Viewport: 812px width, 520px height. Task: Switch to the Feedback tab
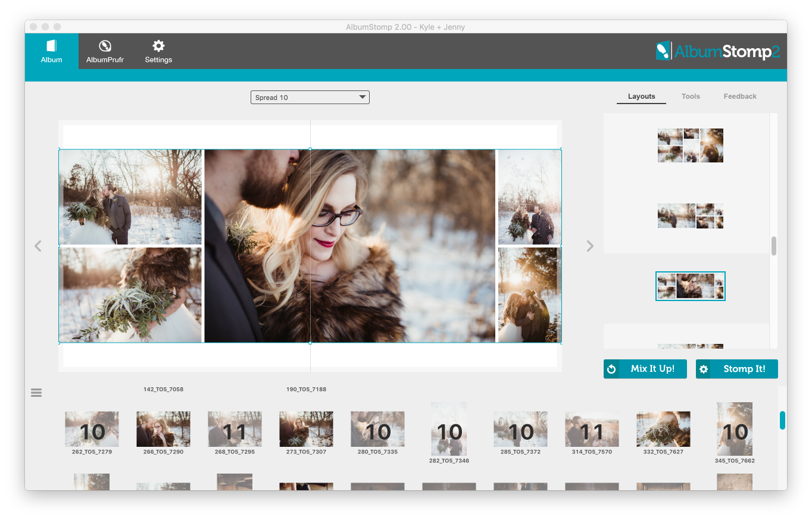(x=740, y=96)
